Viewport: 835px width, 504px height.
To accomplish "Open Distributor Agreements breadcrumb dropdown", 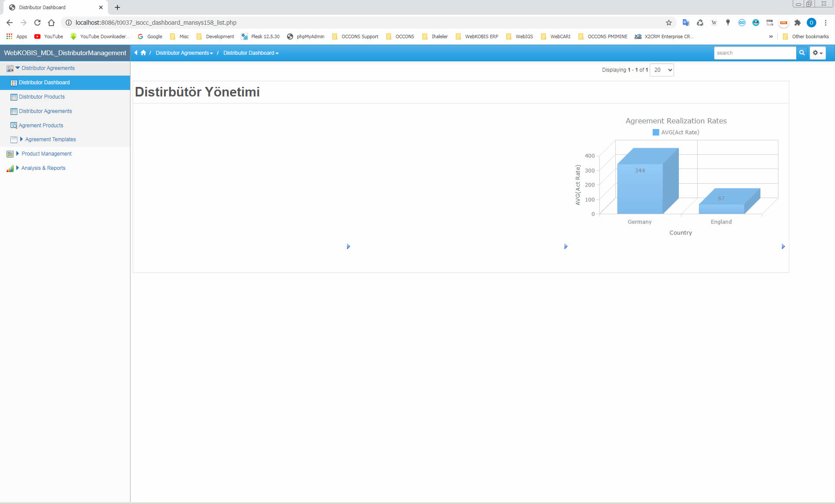I will (184, 53).
